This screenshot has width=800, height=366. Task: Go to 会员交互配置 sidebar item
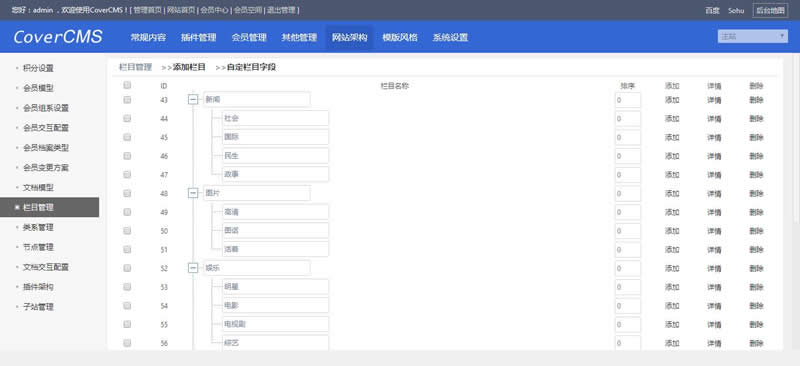point(46,128)
